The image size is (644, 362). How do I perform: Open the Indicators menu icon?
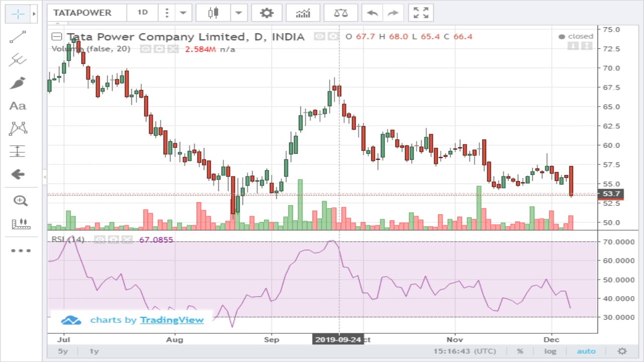click(303, 13)
